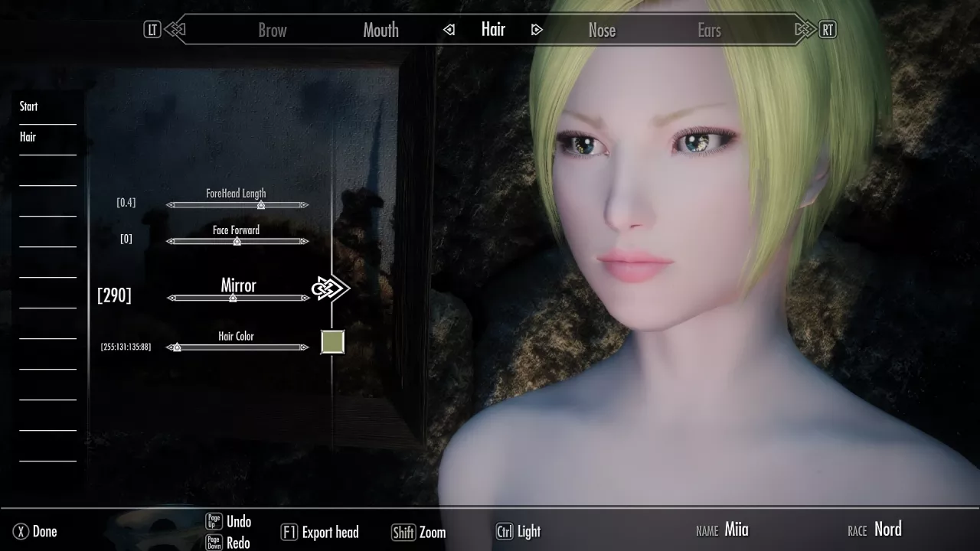Screen dimensions: 980x551
Task: Decrease Mirror value with left arrow
Action: 171,298
